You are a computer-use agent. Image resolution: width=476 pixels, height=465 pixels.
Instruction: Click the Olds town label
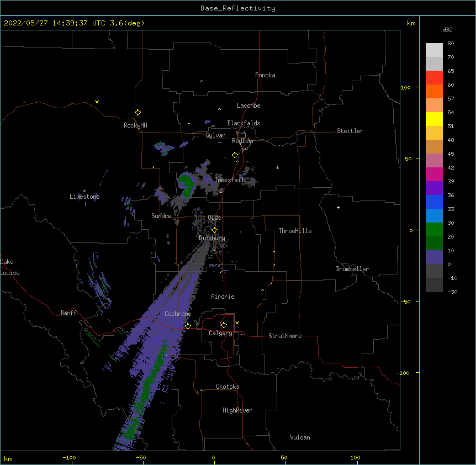pyautogui.click(x=214, y=218)
